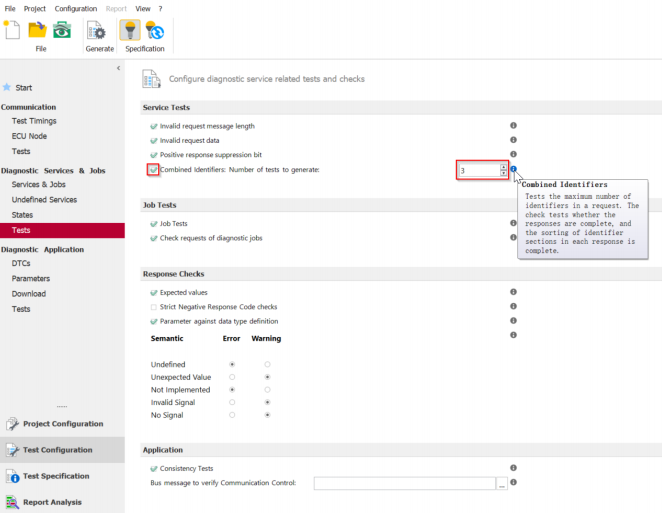Toggle Check requests of diagnostic jobs
This screenshot has width=662, height=513.
[x=154, y=238]
